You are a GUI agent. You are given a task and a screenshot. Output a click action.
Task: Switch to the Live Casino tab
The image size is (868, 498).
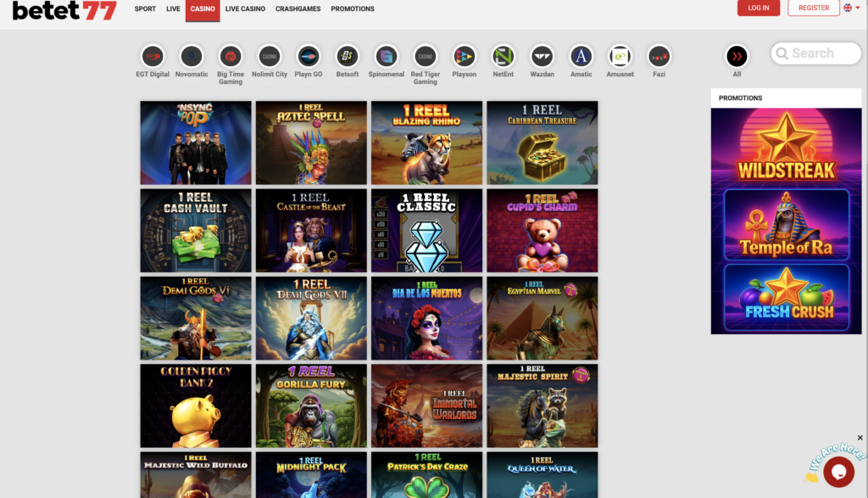click(x=245, y=8)
